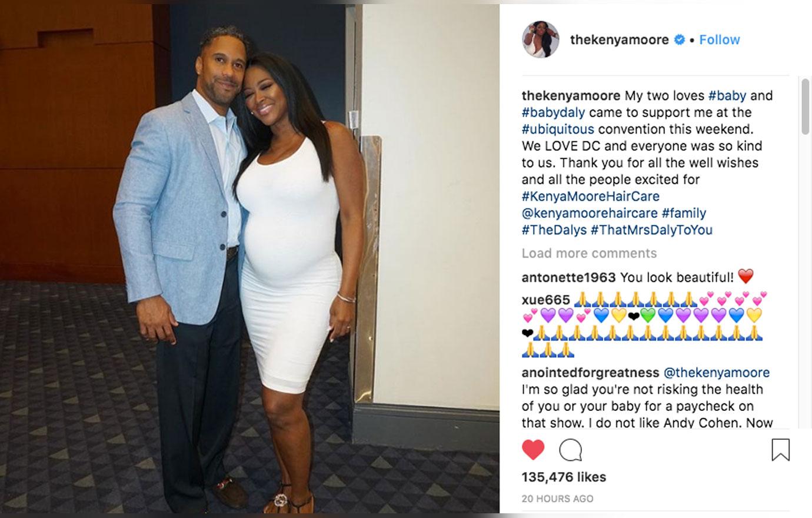Open the #ubiquitous hashtag
The width and height of the screenshot is (812, 518).
click(x=558, y=129)
